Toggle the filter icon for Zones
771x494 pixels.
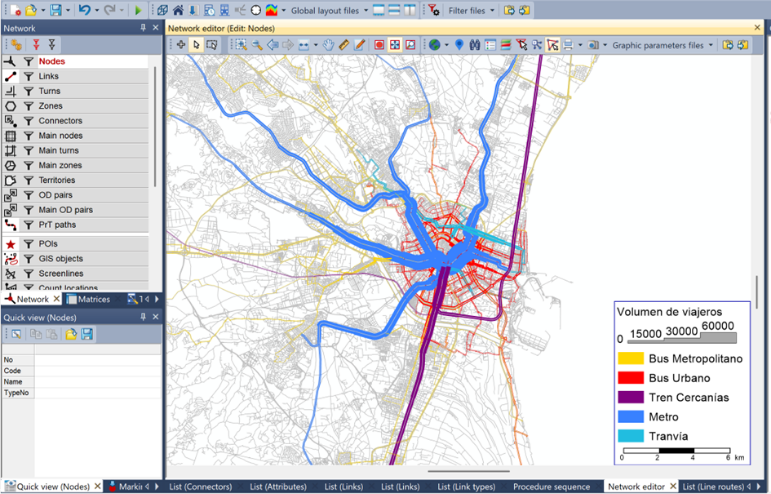(x=29, y=106)
